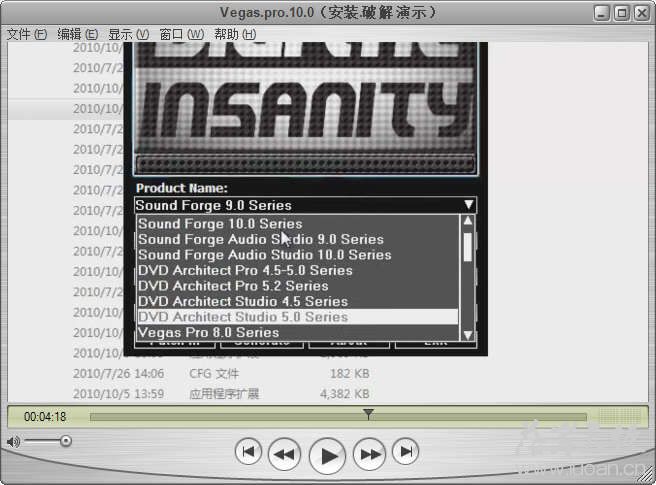The width and height of the screenshot is (656, 485).
Task: Click the 2010/7/26 14:06 date entry
Action: click(x=118, y=373)
